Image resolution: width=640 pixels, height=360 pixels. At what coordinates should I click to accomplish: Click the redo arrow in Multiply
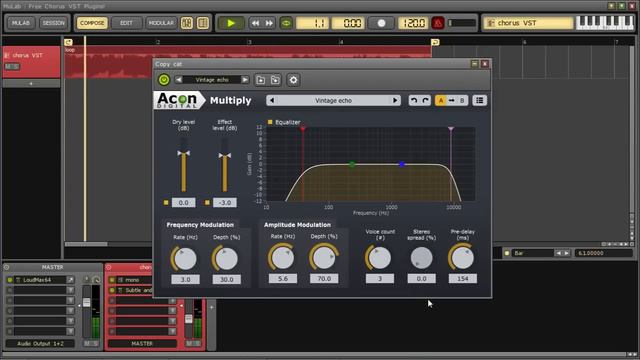pyautogui.click(x=425, y=100)
